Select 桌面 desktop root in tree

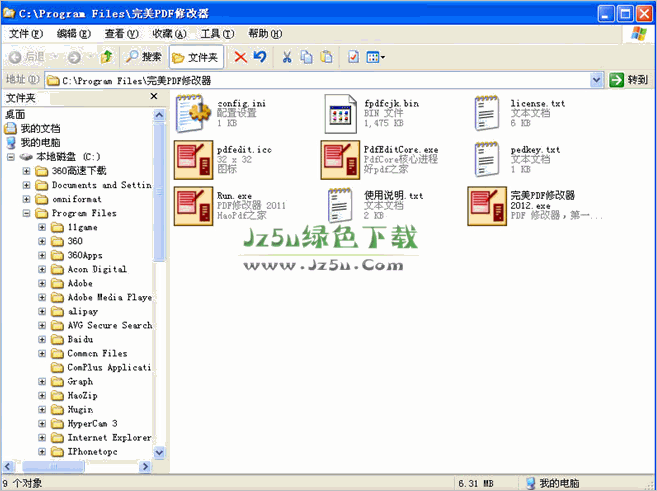(x=15, y=114)
